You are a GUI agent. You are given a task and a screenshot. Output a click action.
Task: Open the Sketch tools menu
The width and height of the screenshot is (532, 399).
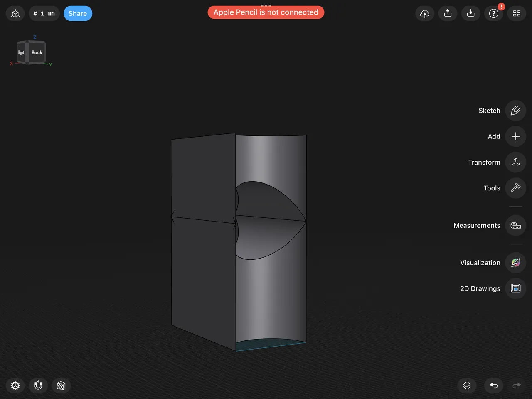pyautogui.click(x=515, y=111)
